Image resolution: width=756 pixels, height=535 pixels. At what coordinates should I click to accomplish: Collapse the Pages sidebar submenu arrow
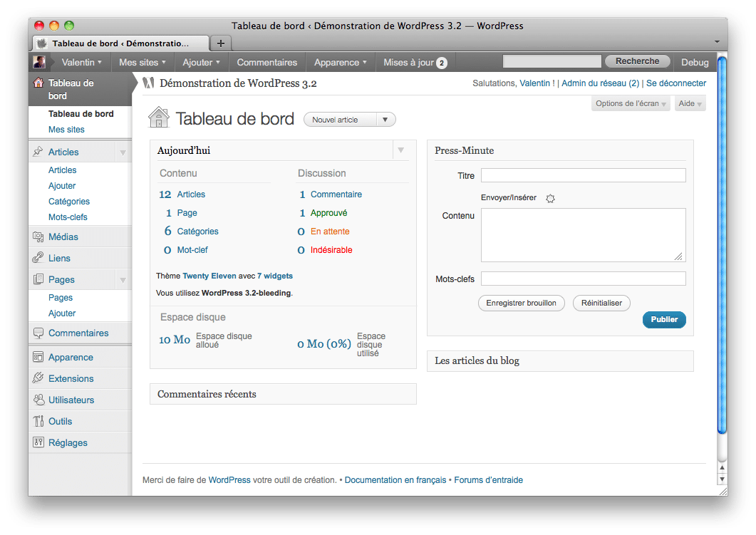coord(123,279)
